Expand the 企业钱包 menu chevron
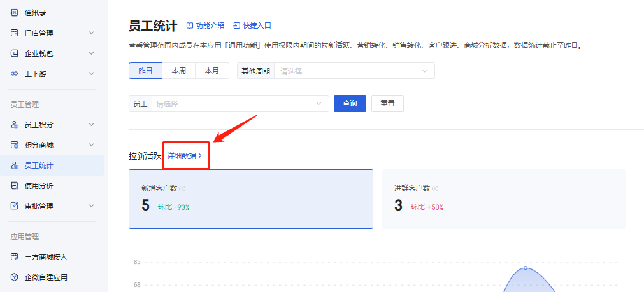This screenshot has width=644, height=292. 91,53
